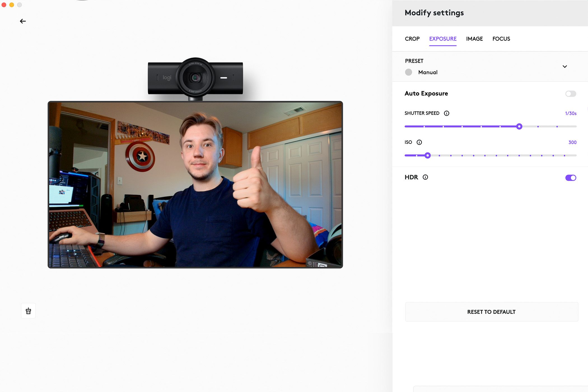Viewport: 588px width, 392px height.
Task: Click the Manual preset label
Action: tap(428, 72)
